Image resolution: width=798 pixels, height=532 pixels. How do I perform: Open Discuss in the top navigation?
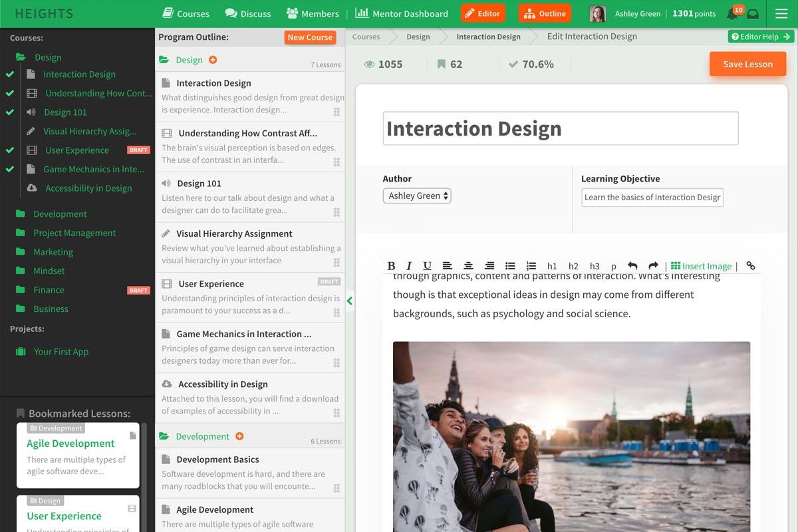248,13
